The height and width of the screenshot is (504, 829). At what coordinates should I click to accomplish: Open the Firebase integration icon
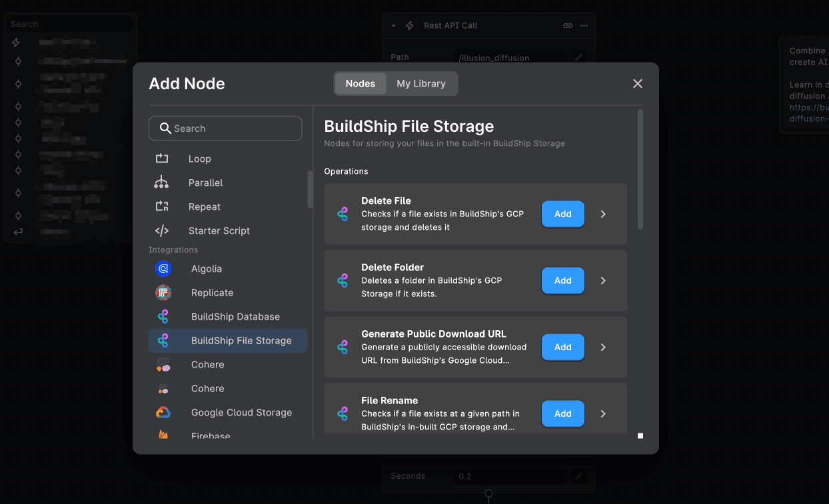click(x=163, y=435)
